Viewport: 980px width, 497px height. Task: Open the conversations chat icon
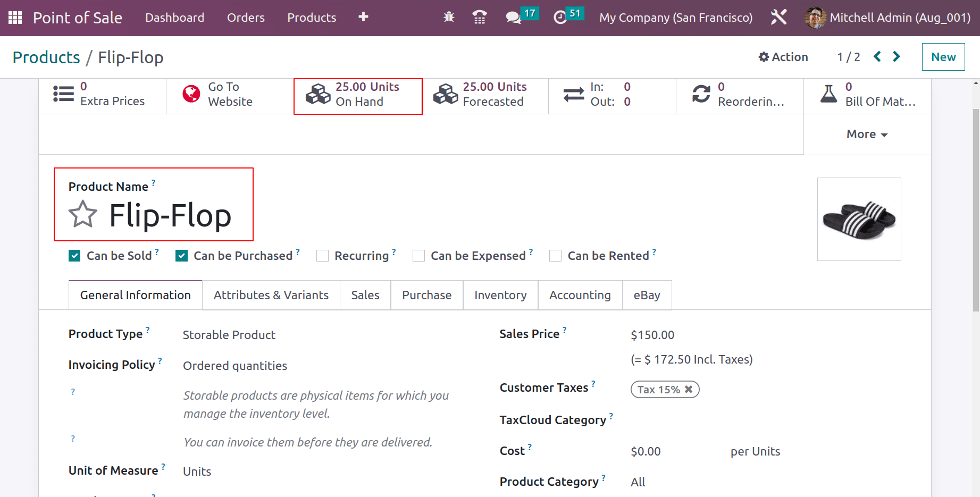click(513, 18)
